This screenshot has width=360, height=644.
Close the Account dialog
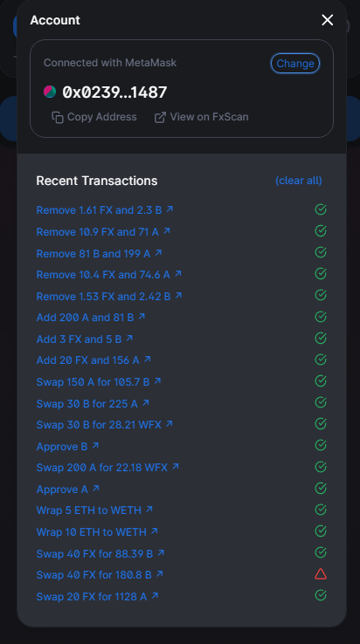click(x=327, y=20)
